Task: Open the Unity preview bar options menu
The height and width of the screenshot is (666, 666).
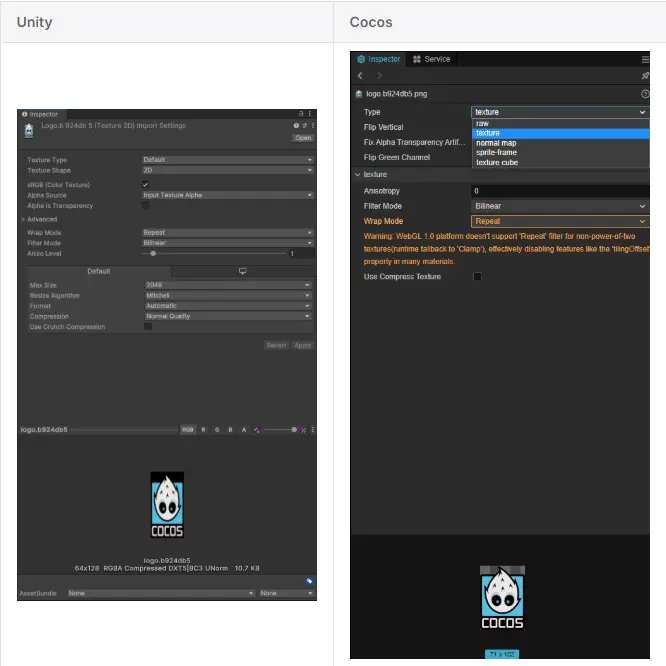Action: [313, 430]
